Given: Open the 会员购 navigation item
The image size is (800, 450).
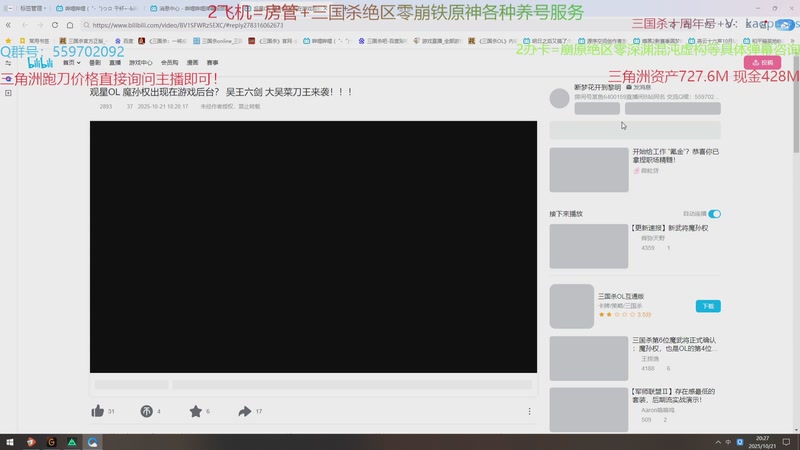Looking at the screenshot, I should click(x=169, y=63).
